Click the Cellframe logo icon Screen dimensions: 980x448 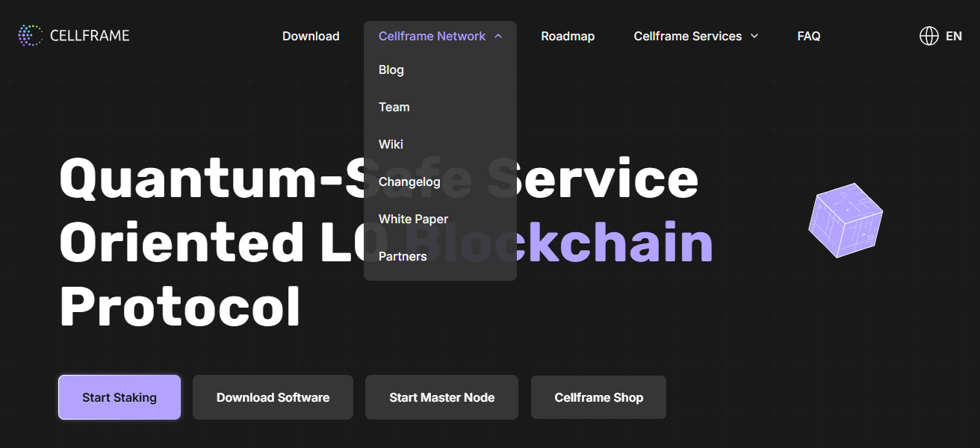coord(31,35)
